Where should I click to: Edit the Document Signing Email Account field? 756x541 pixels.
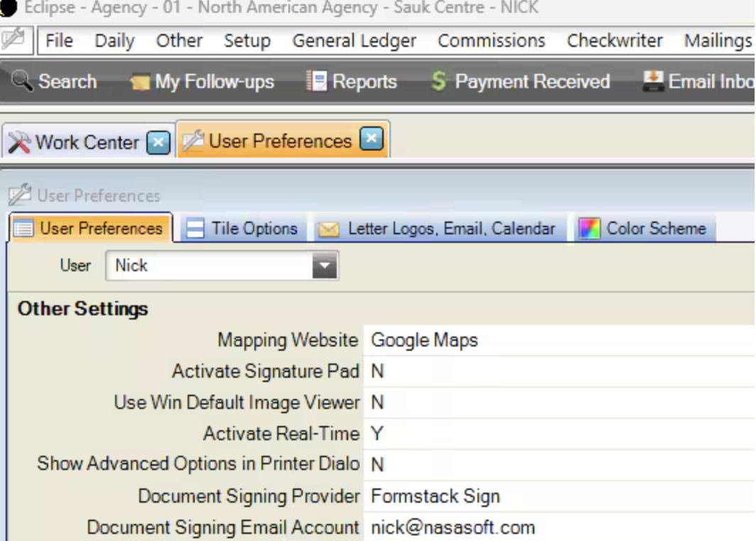coord(453,528)
